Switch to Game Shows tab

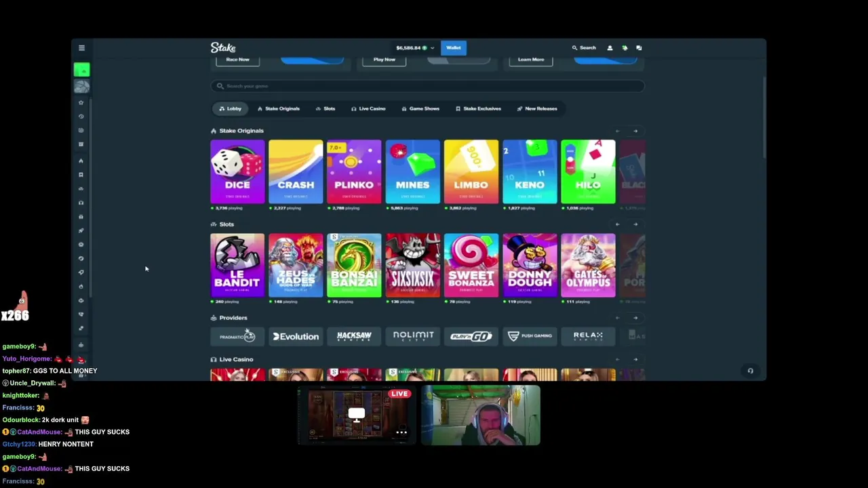point(420,108)
